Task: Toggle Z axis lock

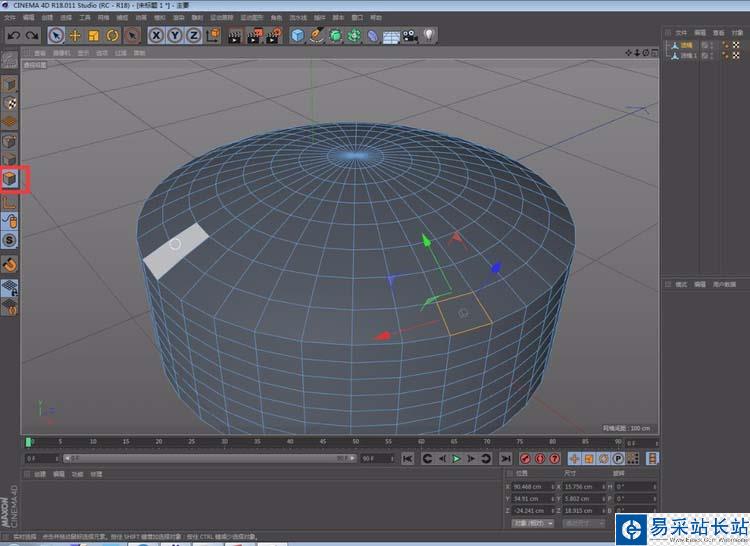Action: (193, 36)
